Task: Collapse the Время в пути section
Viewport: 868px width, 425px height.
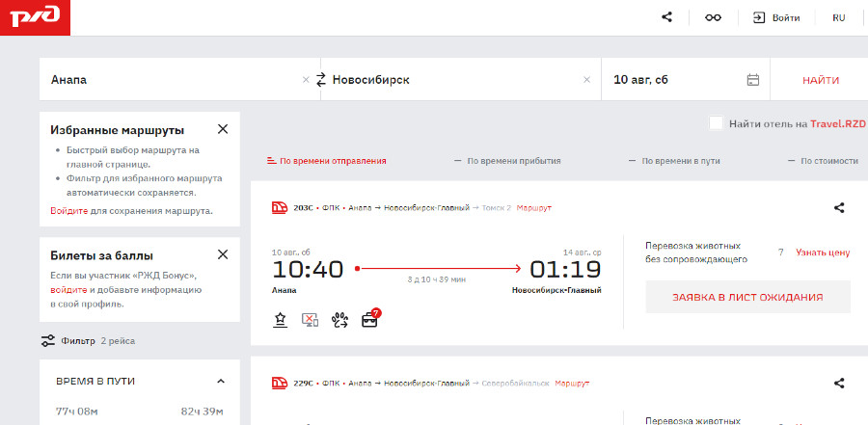Action: (x=221, y=381)
